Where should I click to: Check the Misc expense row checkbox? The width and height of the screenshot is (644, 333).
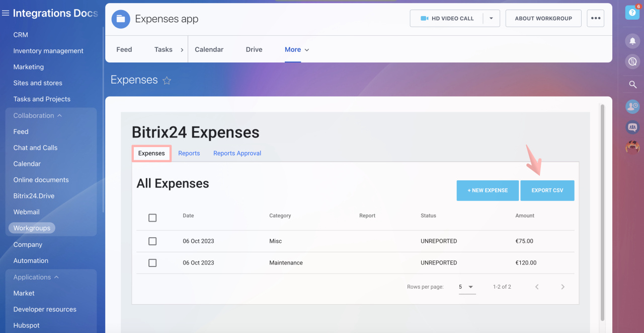pyautogui.click(x=152, y=241)
